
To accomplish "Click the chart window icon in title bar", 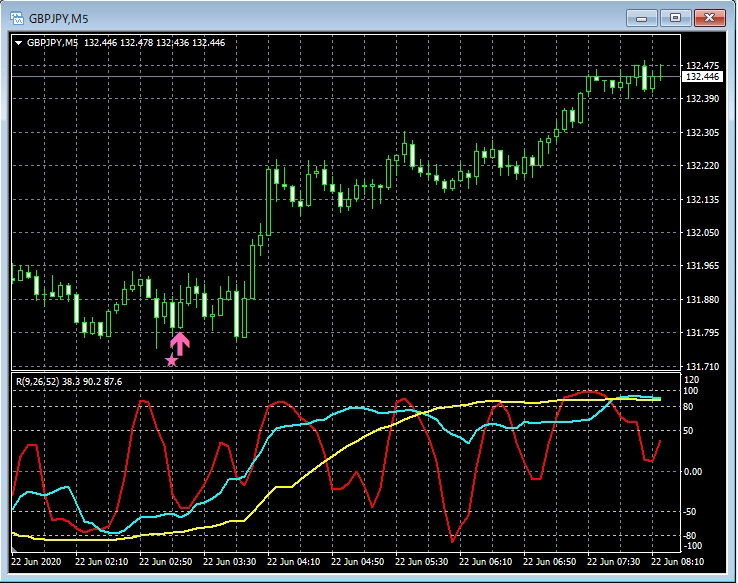I will 15,18.
